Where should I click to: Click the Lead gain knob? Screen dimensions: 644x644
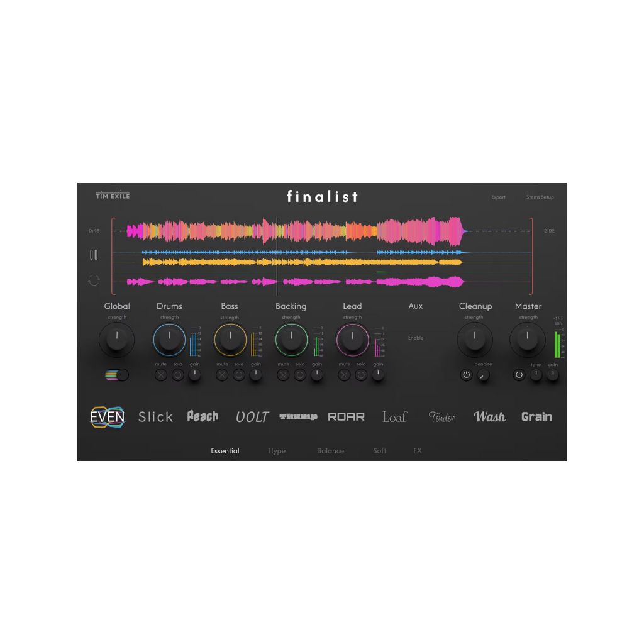click(378, 375)
